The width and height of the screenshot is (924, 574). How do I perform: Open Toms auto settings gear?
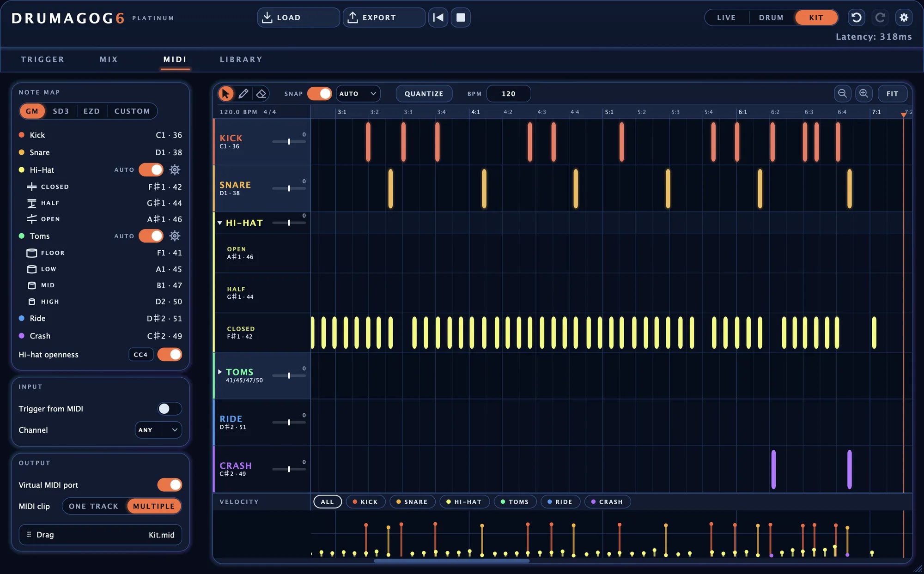pyautogui.click(x=175, y=236)
